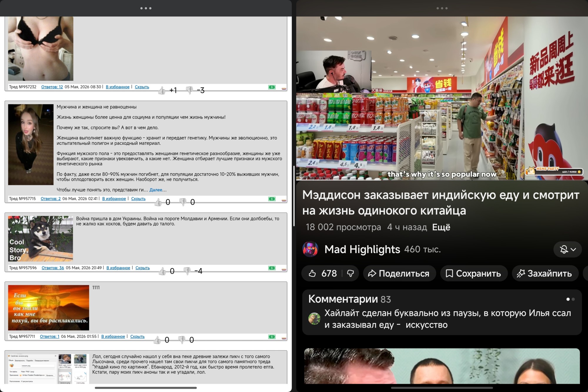Image resolution: width=588 pixels, height=392 pixels.
Task: Give thread №957596 a thumbs-up
Action: tap(162, 271)
